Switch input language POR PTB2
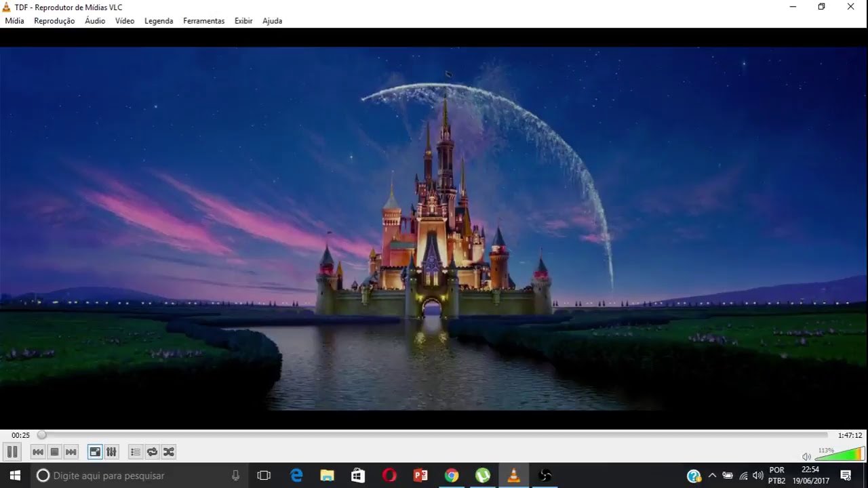868x488 pixels. tap(777, 475)
